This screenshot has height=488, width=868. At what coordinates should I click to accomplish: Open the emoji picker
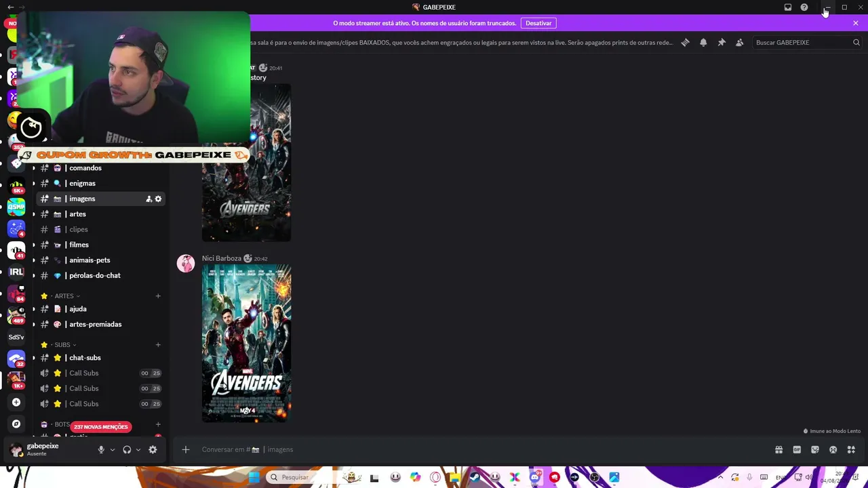tap(833, 449)
